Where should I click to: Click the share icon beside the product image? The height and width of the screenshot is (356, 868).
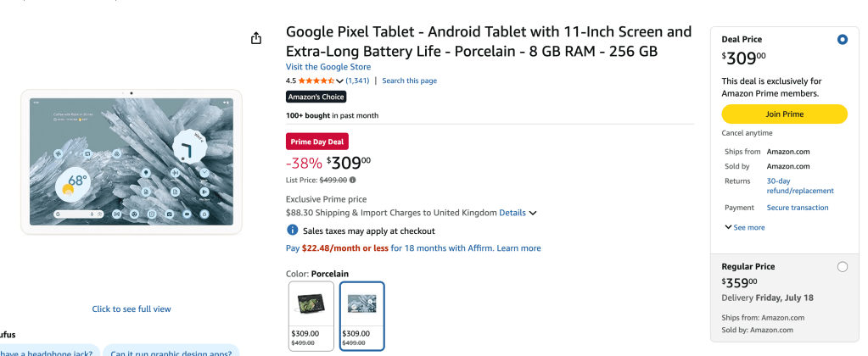[256, 38]
